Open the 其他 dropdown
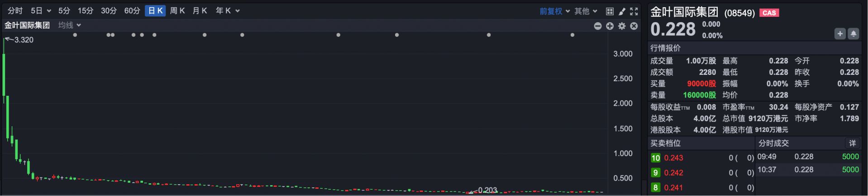Viewport: 868px width, 196px height. coord(586,11)
